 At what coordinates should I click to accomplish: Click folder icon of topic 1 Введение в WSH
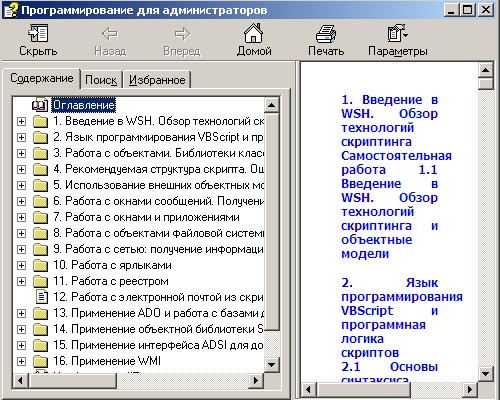41,121
